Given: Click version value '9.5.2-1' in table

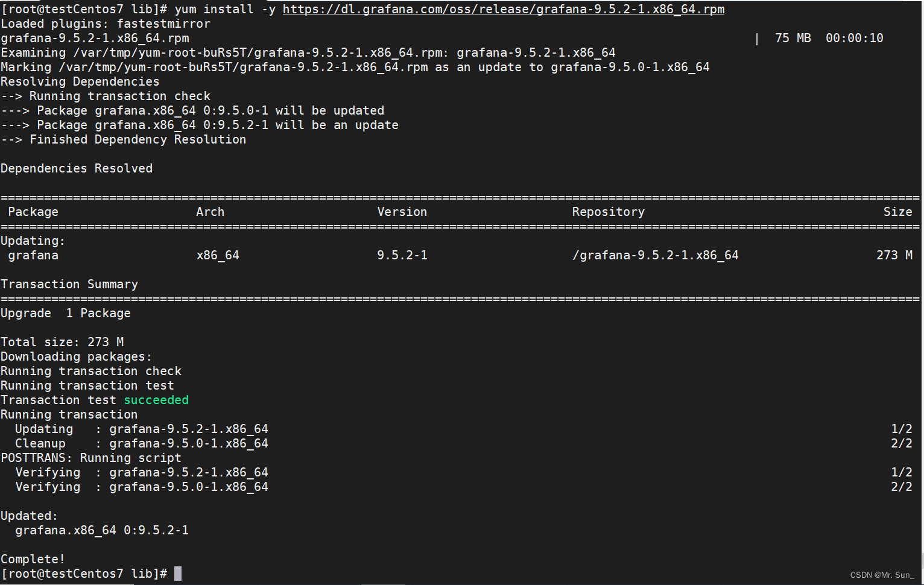Looking at the screenshot, I should click(x=402, y=255).
